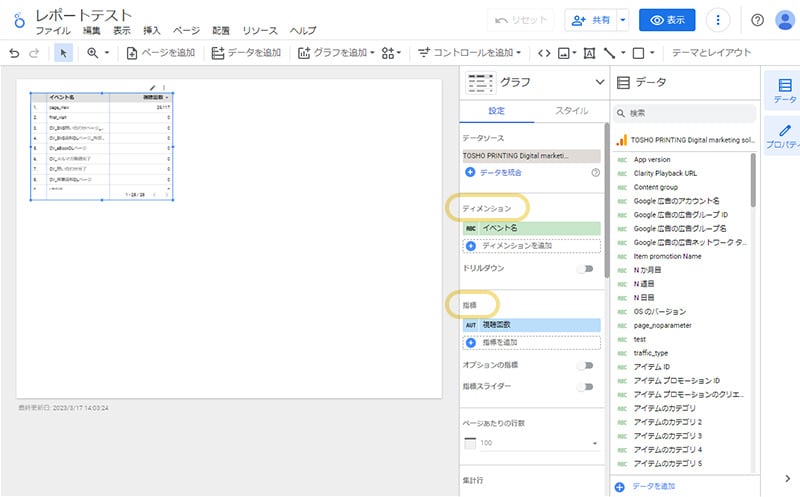Screen dimensions: 800x497
Task: Select the page_noparameter field
Action: 662,326
